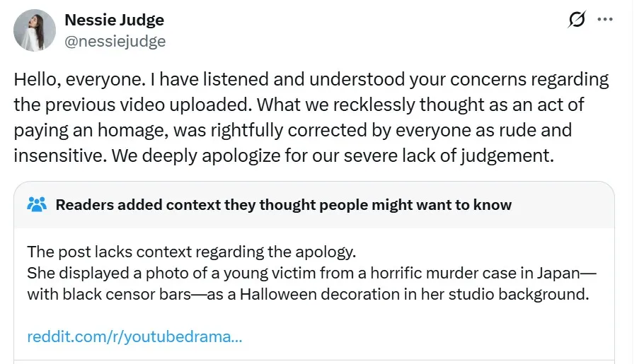Follow the reddit.com/r/youtubedrama link
This screenshot has width=644, height=364.
point(134,336)
